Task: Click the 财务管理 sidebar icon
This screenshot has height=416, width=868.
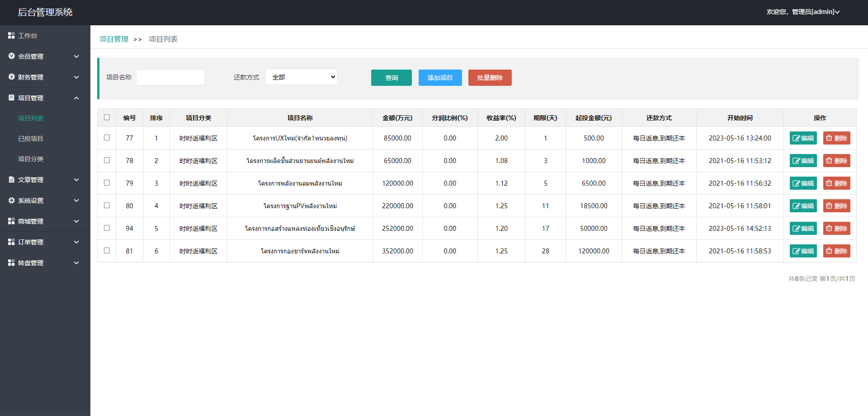Action: click(x=11, y=77)
